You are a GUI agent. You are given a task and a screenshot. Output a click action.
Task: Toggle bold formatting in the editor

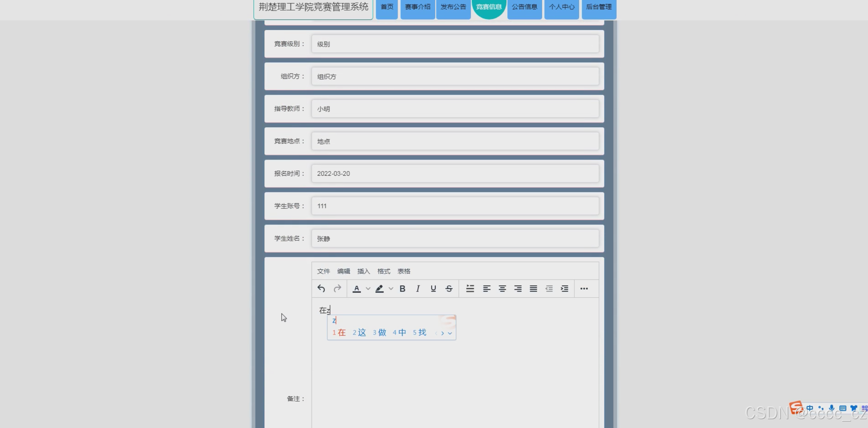click(x=402, y=288)
